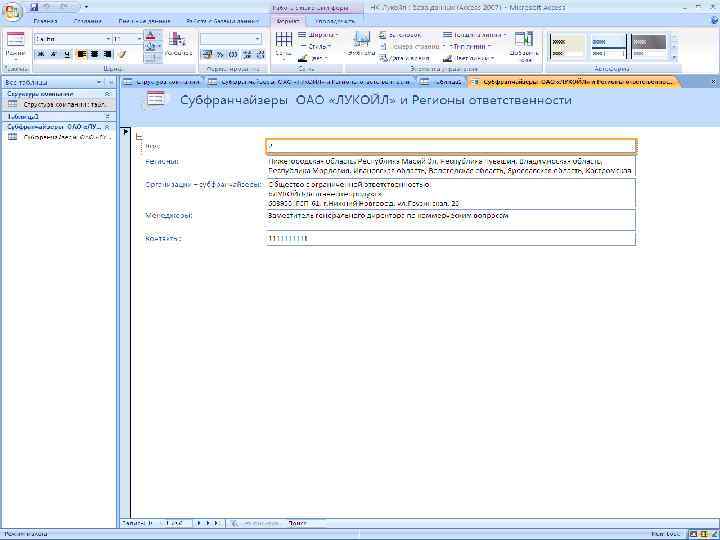Expand the Таблица2 group in navigation pane

[107, 116]
